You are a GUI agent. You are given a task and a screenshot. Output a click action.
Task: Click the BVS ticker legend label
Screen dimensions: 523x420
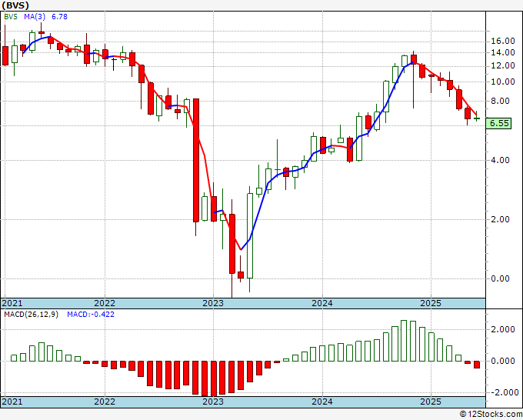11,16
